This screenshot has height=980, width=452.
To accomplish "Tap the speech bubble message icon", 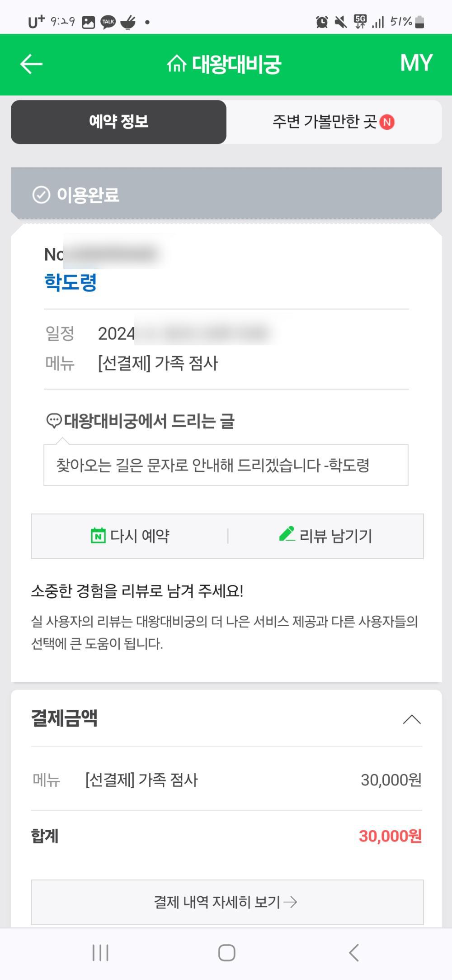I will tap(54, 421).
